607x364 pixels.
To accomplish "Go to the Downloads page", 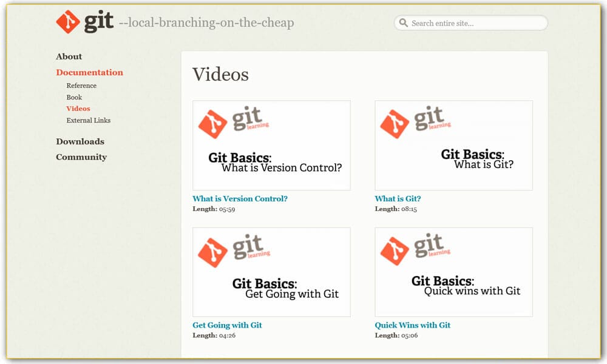I will tap(80, 141).
